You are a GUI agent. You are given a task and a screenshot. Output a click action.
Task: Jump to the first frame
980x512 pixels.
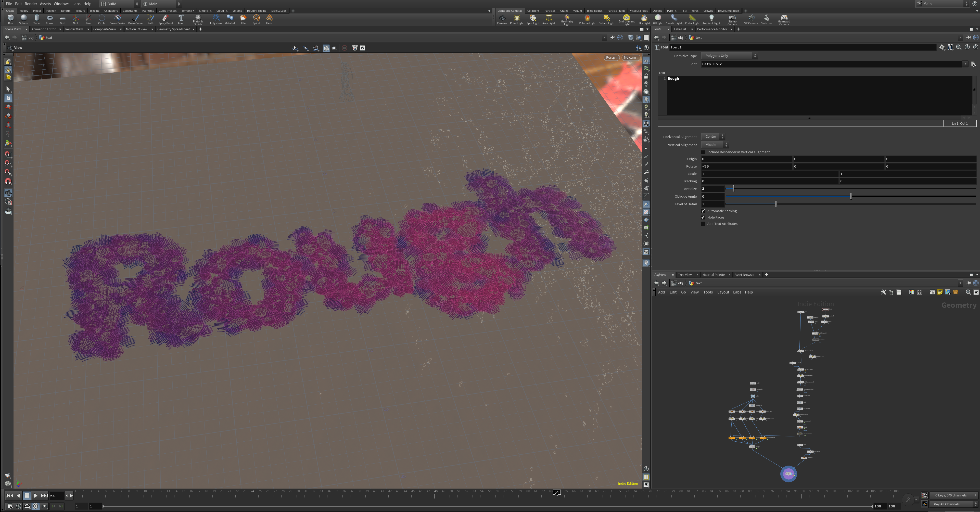[x=9, y=496]
